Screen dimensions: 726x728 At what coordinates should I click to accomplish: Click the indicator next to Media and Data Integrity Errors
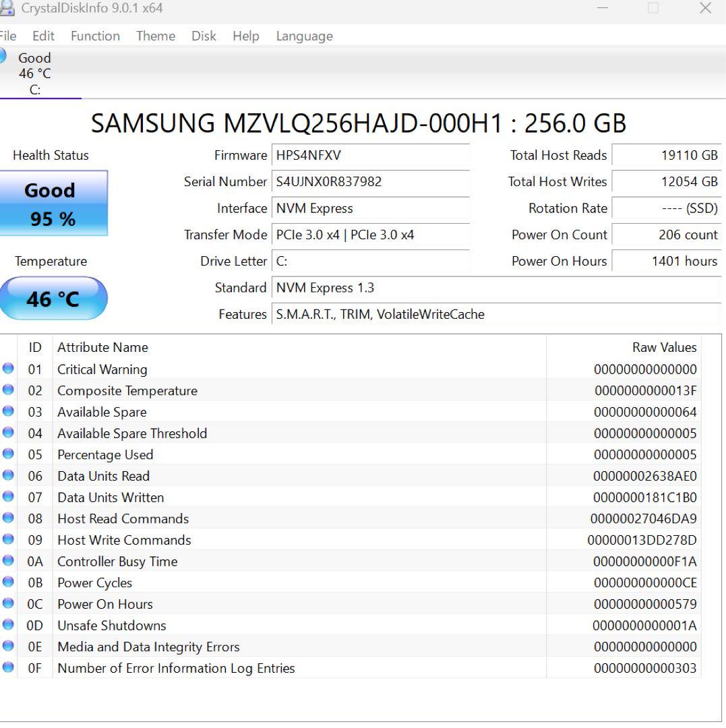(7, 646)
